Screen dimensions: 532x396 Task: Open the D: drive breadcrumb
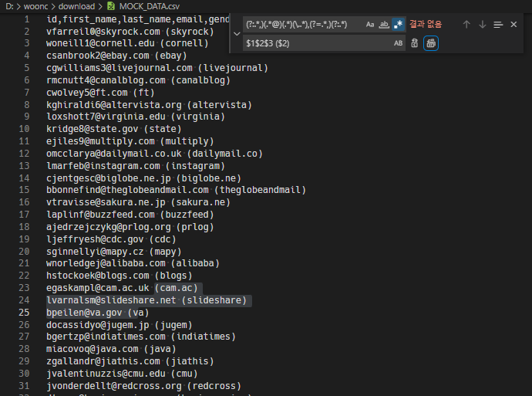9,6
